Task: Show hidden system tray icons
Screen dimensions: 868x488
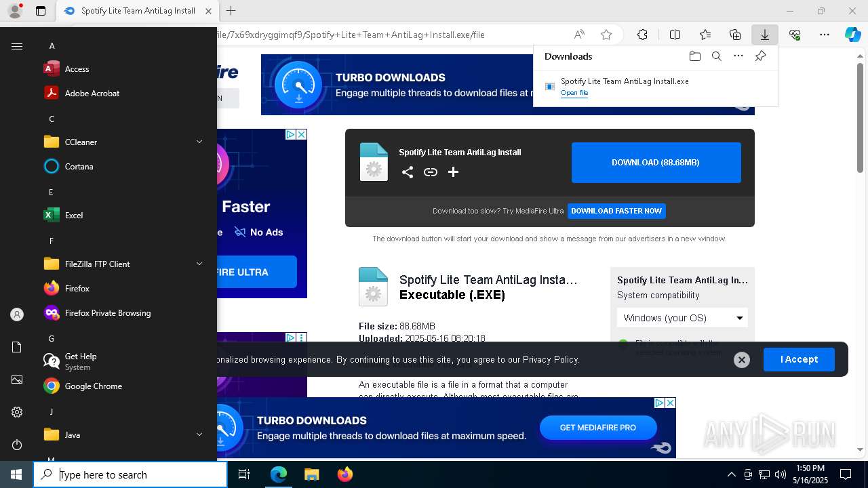Action: [731, 474]
